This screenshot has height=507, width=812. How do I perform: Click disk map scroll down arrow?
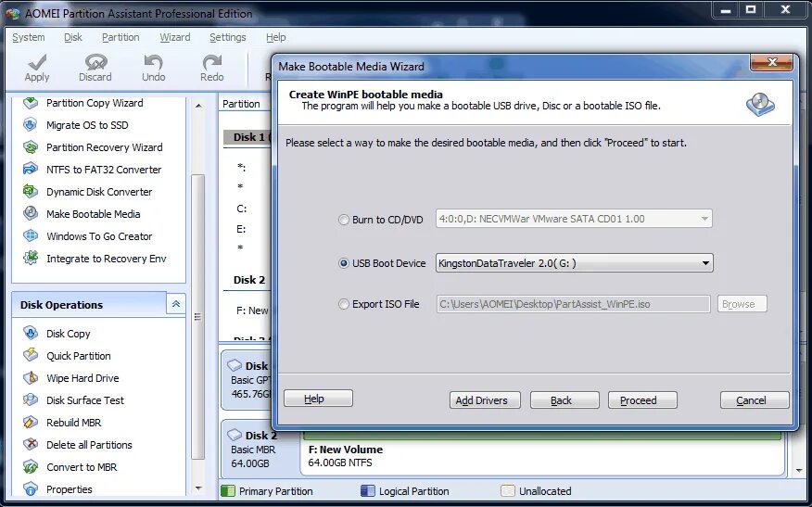[x=799, y=471]
